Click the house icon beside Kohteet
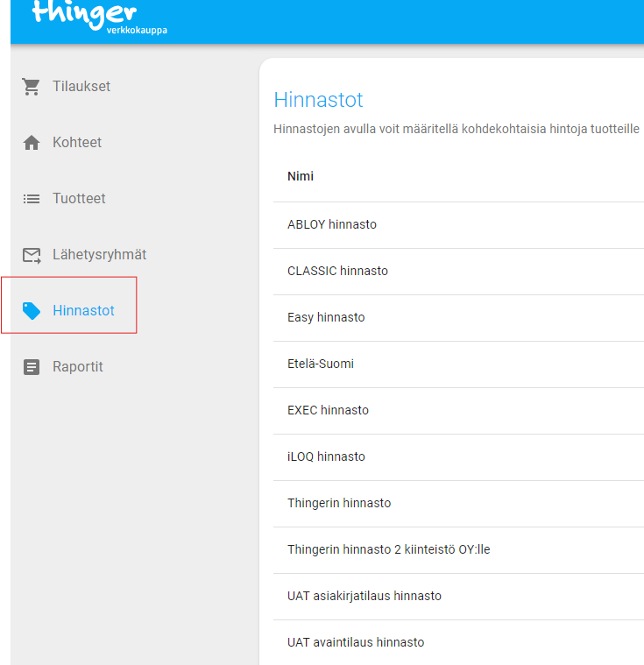This screenshot has height=665, width=644. click(x=32, y=143)
